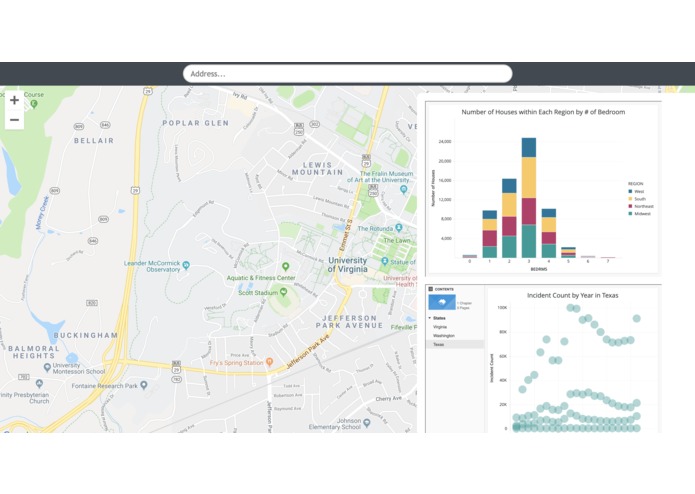Select Virginia in the States list
The image size is (695, 494).
click(440, 327)
